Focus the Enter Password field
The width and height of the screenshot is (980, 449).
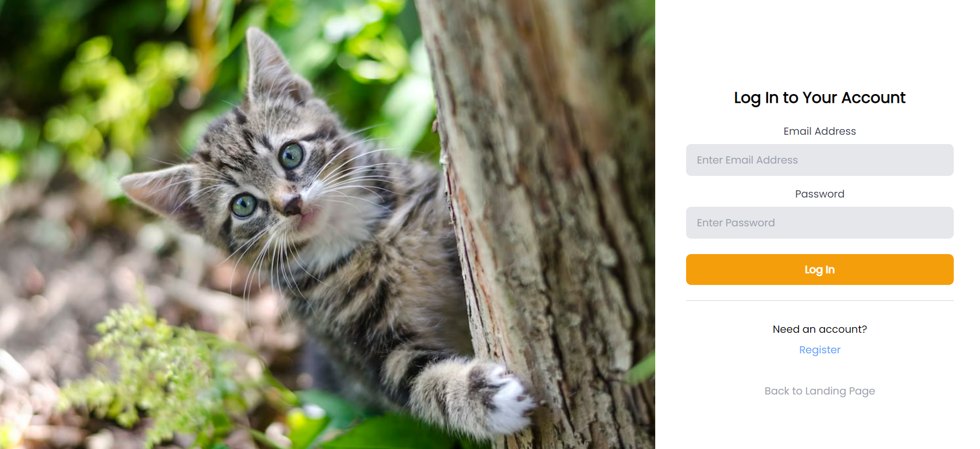click(819, 223)
